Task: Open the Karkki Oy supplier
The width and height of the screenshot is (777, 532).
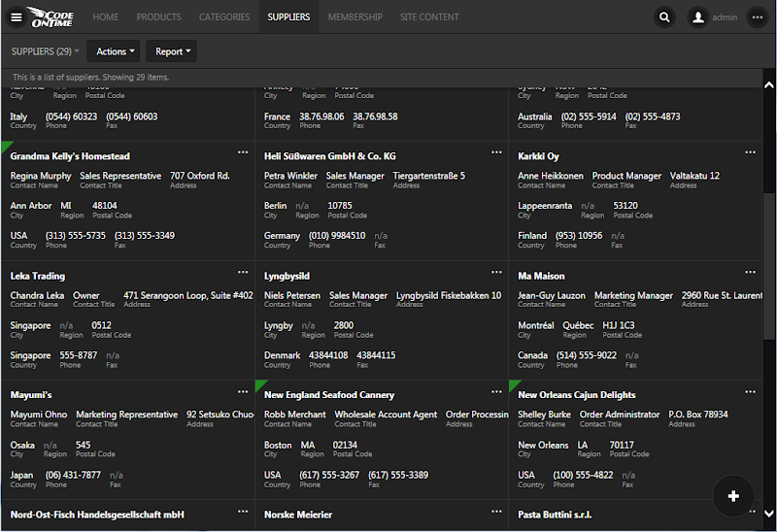Action: click(x=538, y=156)
